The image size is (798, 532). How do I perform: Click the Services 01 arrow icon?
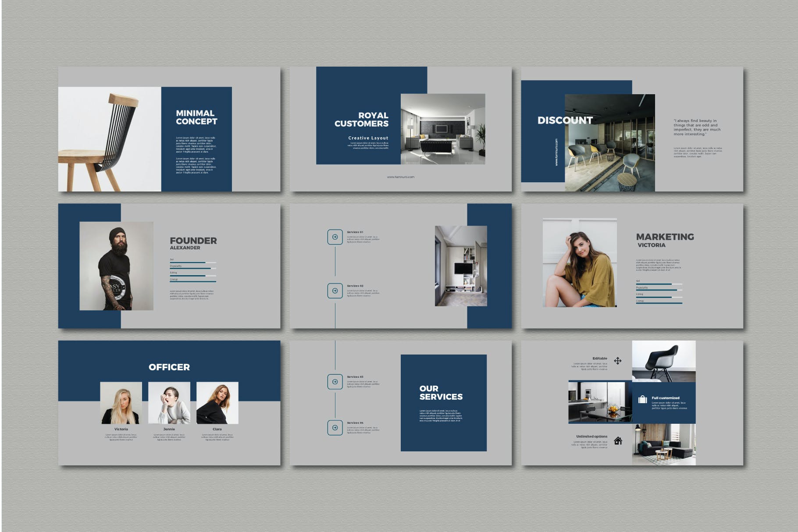pos(335,237)
